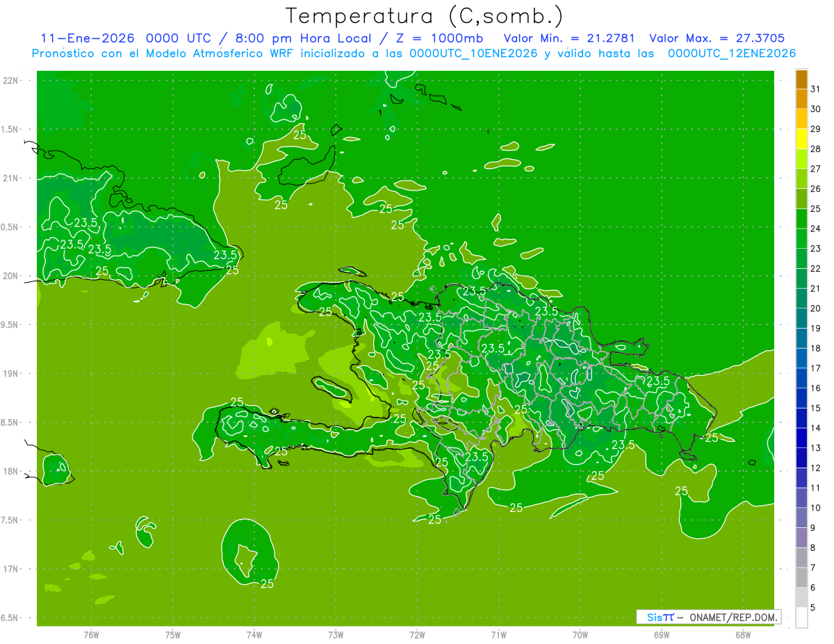Click the legend value "5"
The image size is (834, 644).
point(813,608)
